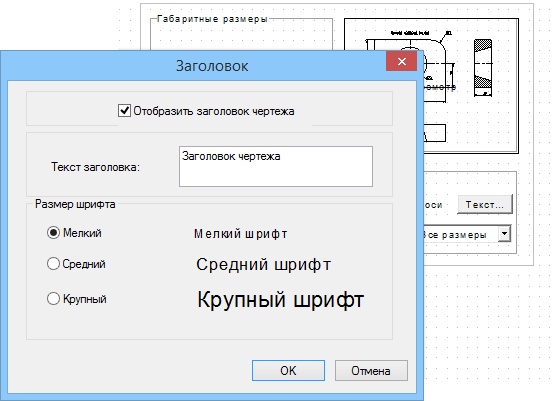Image resolution: width=559 pixels, height=401 pixels.
Task: Select the Средний font size option
Action: coord(53,264)
